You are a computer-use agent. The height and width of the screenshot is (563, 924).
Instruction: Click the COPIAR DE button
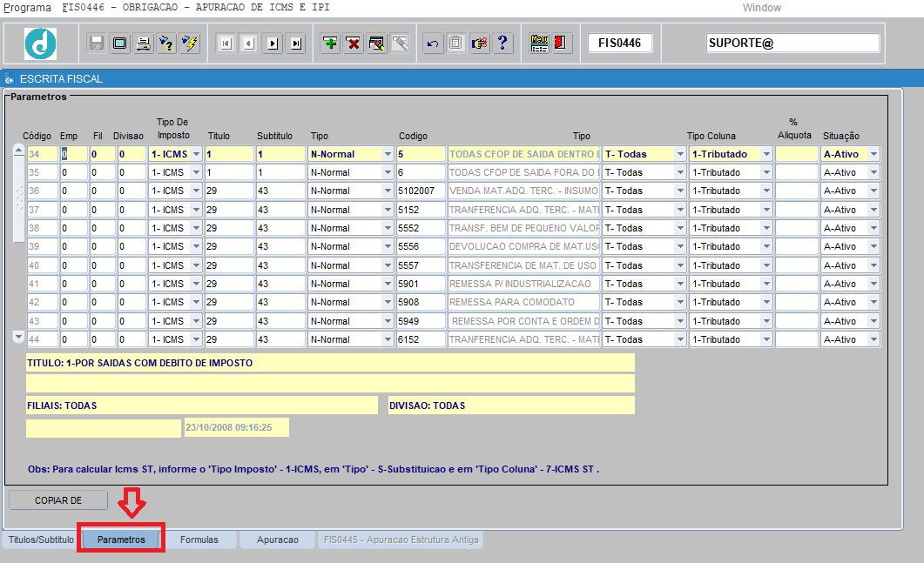tap(58, 500)
